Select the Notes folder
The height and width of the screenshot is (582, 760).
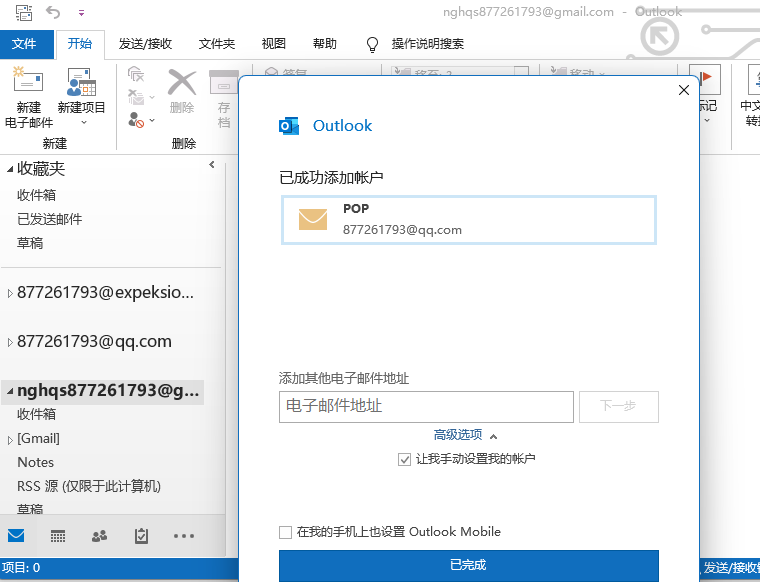point(36,462)
